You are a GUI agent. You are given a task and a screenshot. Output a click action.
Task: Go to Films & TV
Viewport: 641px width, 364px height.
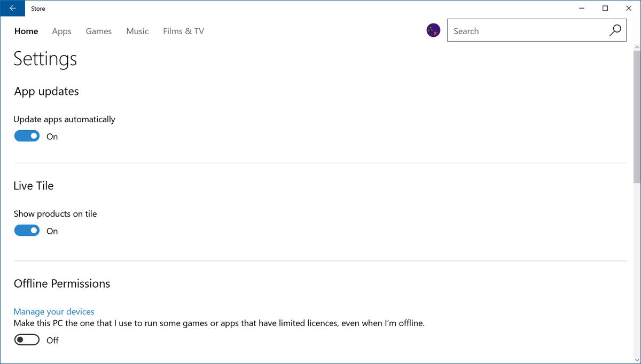183,31
